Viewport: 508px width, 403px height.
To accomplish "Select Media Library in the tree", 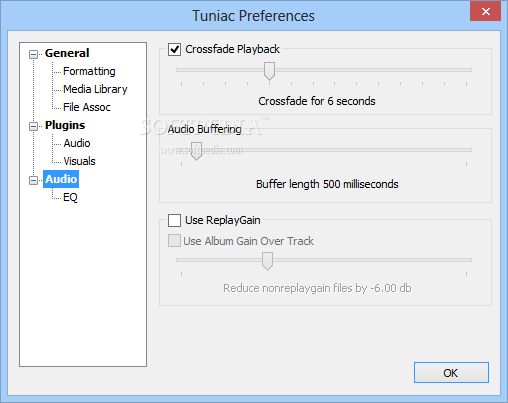I will (x=95, y=89).
